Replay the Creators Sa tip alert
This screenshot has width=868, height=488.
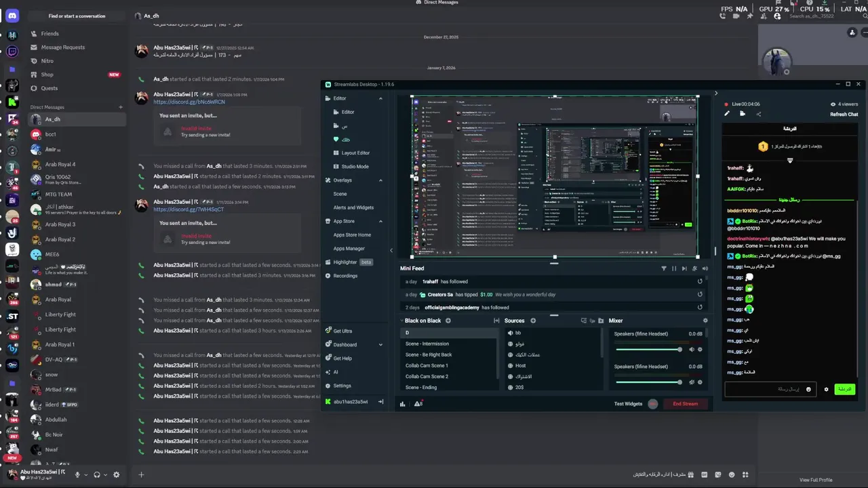(700, 295)
